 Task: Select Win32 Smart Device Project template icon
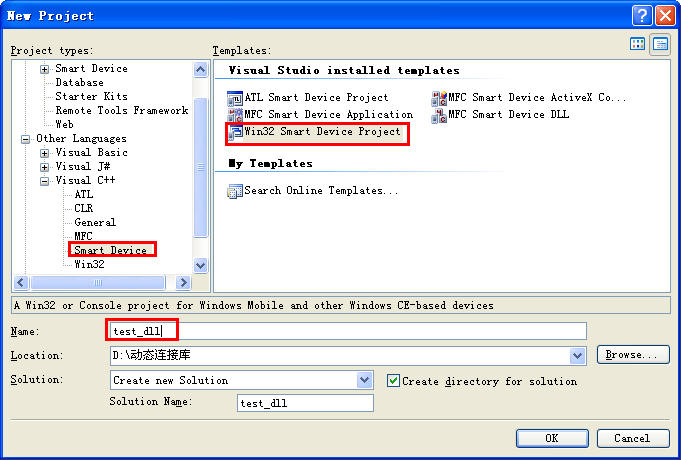[x=235, y=132]
